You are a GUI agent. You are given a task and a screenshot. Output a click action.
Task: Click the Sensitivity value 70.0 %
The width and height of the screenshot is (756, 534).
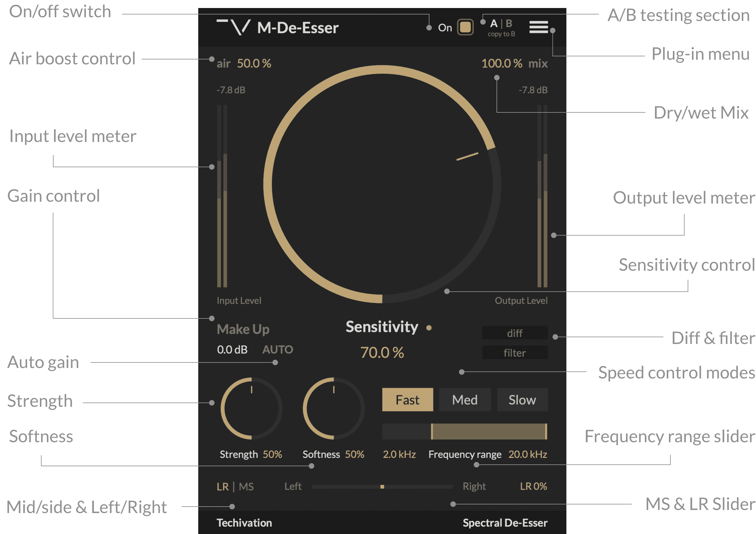[x=382, y=353]
